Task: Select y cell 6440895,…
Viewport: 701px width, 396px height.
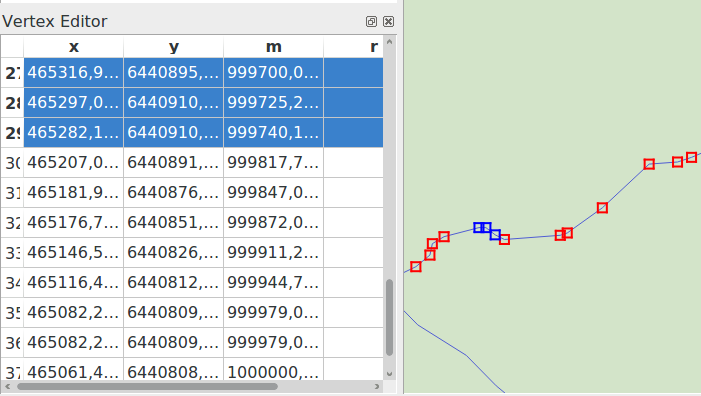Action: (x=173, y=72)
